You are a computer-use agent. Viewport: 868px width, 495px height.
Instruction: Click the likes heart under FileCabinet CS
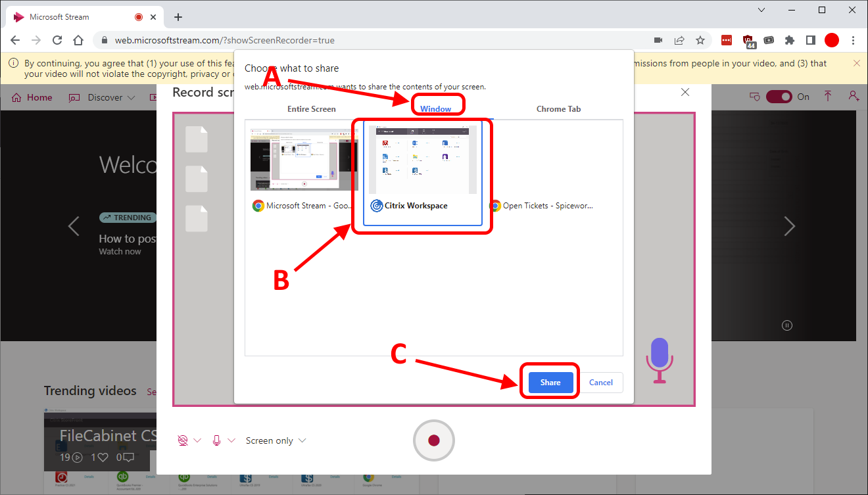[103, 457]
